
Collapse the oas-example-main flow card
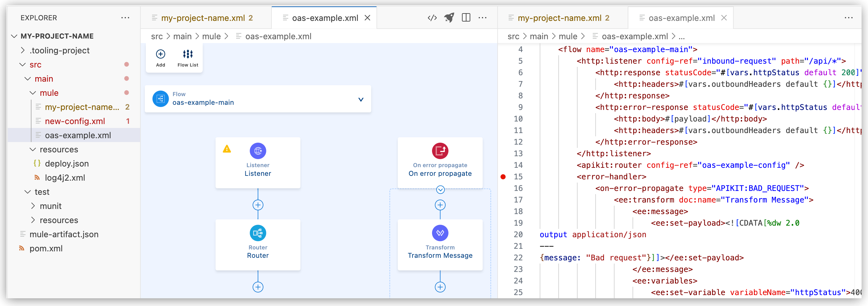360,99
